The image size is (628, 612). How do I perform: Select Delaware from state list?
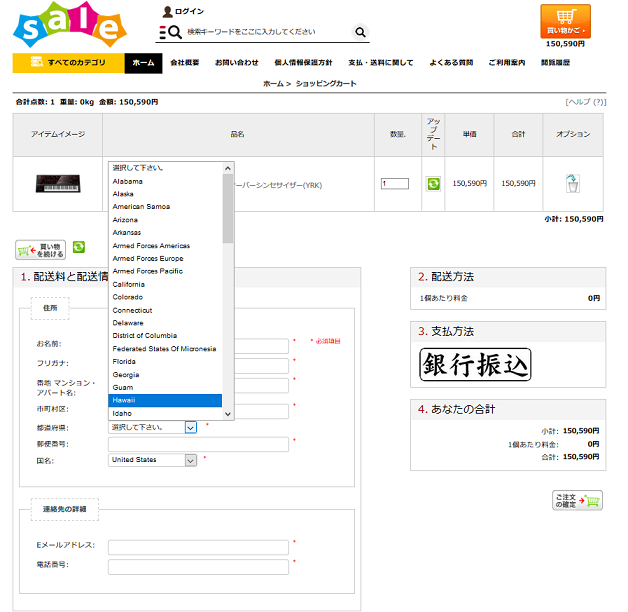[165, 323]
